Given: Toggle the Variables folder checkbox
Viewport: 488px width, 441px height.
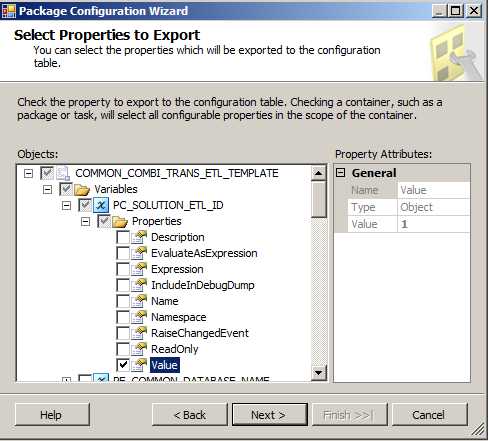Looking at the screenshot, I should (66, 189).
